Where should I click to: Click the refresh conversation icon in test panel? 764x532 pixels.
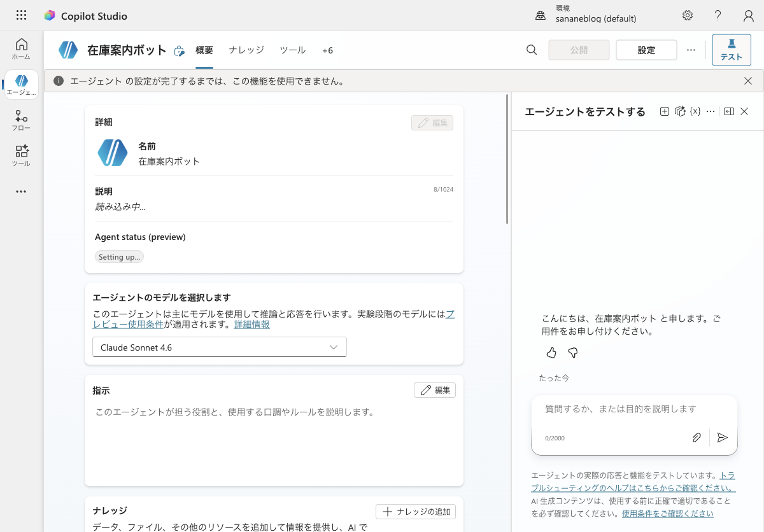tap(680, 111)
